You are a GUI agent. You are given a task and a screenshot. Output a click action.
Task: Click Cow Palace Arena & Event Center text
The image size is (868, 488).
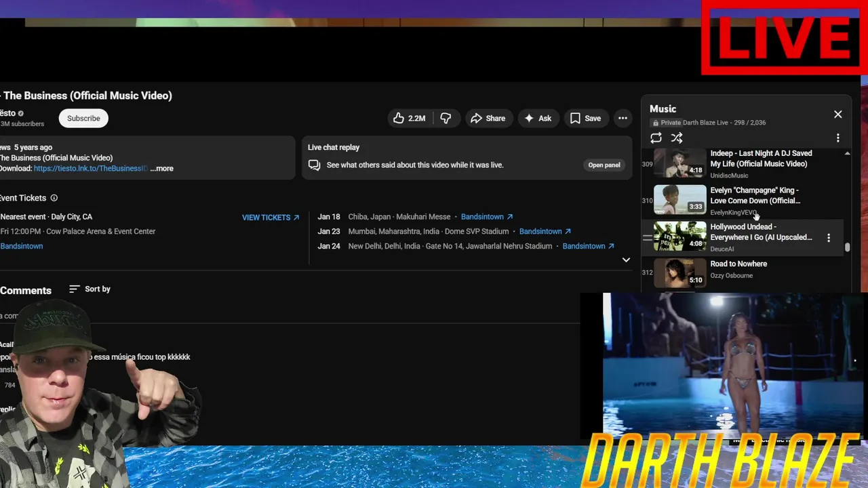coord(100,231)
